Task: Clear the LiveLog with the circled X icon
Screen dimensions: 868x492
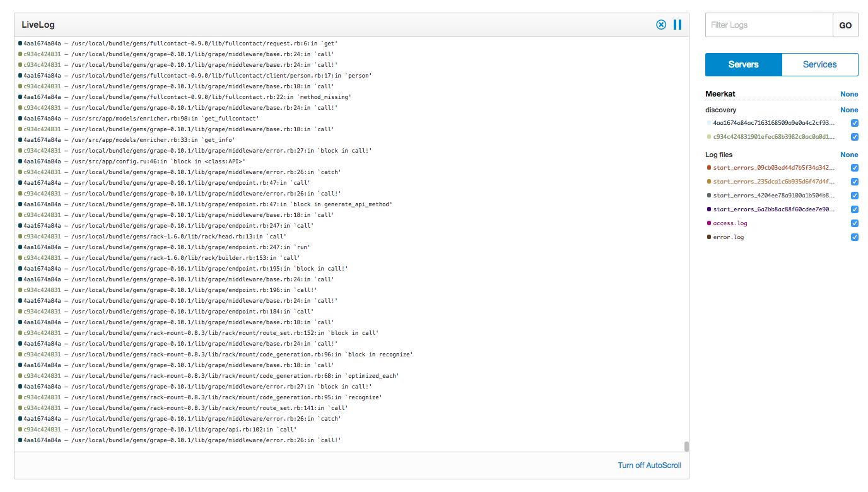Action: (661, 25)
